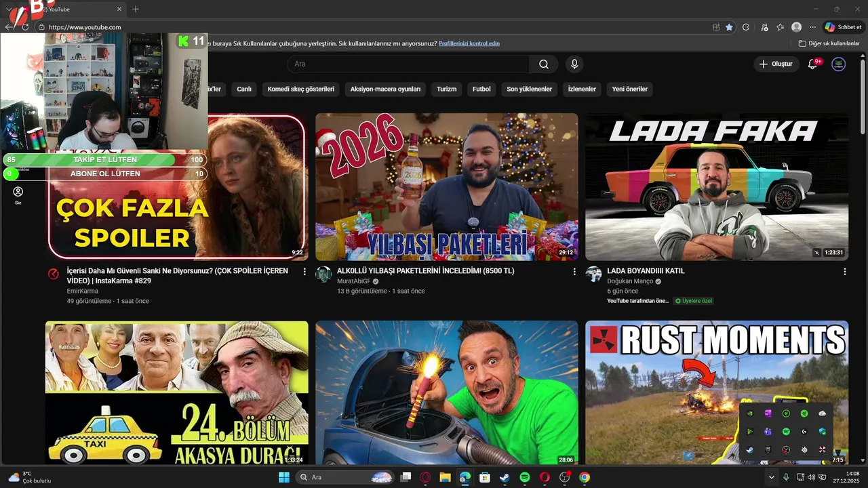Open the YouTube account avatar menu
The width and height of the screenshot is (868, 488).
pyautogui.click(x=839, y=64)
